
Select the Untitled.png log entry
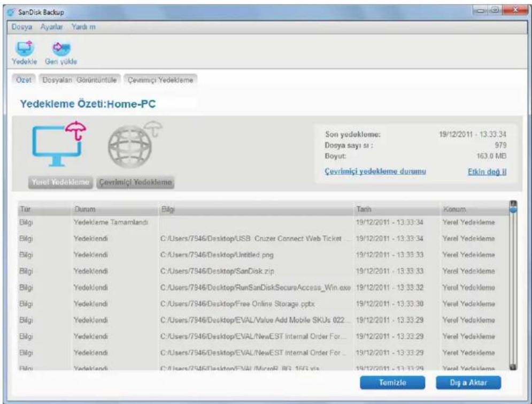263,255
